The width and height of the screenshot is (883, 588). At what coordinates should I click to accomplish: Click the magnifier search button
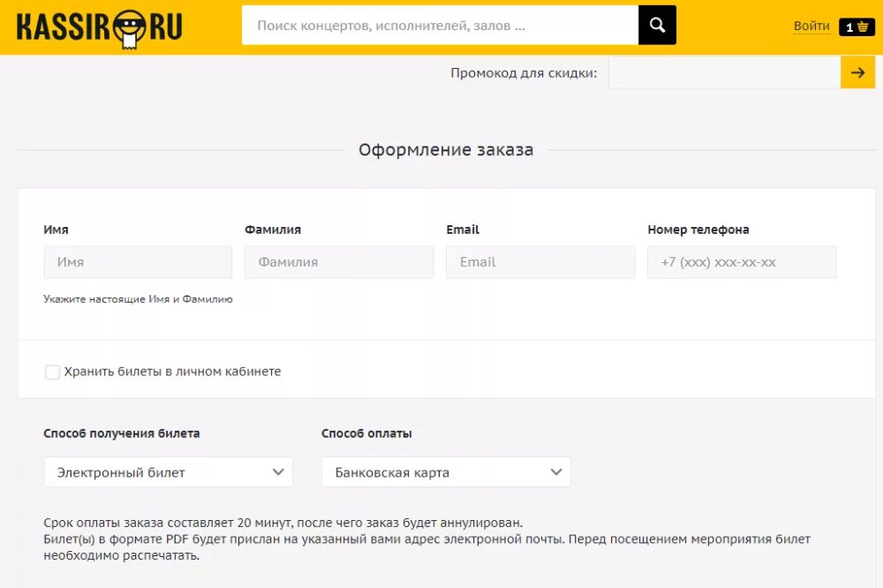pos(657,26)
